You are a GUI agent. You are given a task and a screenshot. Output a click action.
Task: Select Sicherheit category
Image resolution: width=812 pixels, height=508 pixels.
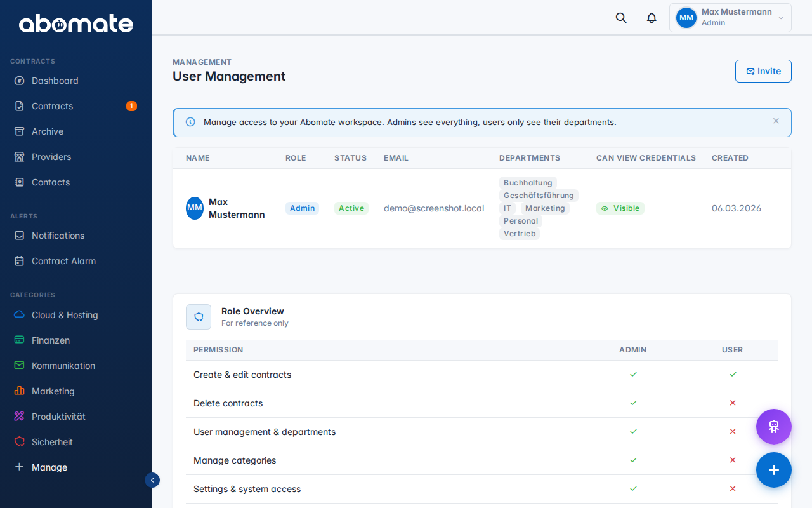click(76, 442)
